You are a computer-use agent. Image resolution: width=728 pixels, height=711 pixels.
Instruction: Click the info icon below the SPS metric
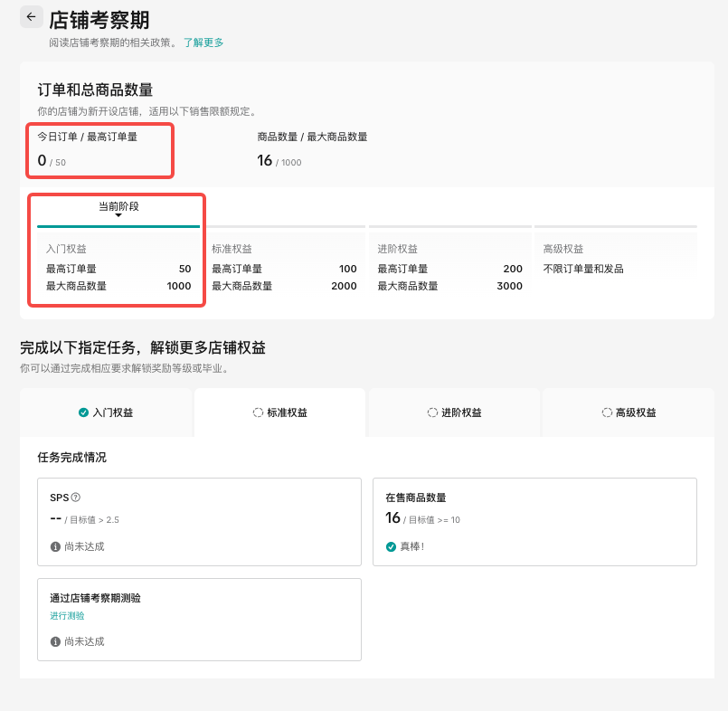pyautogui.click(x=55, y=546)
